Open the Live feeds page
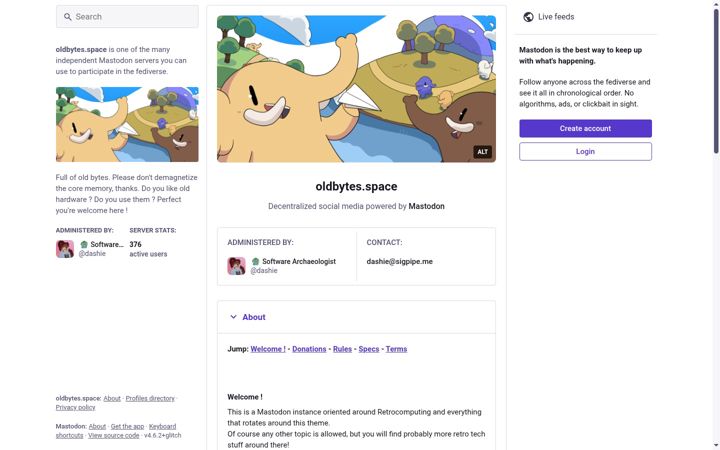 click(x=549, y=17)
